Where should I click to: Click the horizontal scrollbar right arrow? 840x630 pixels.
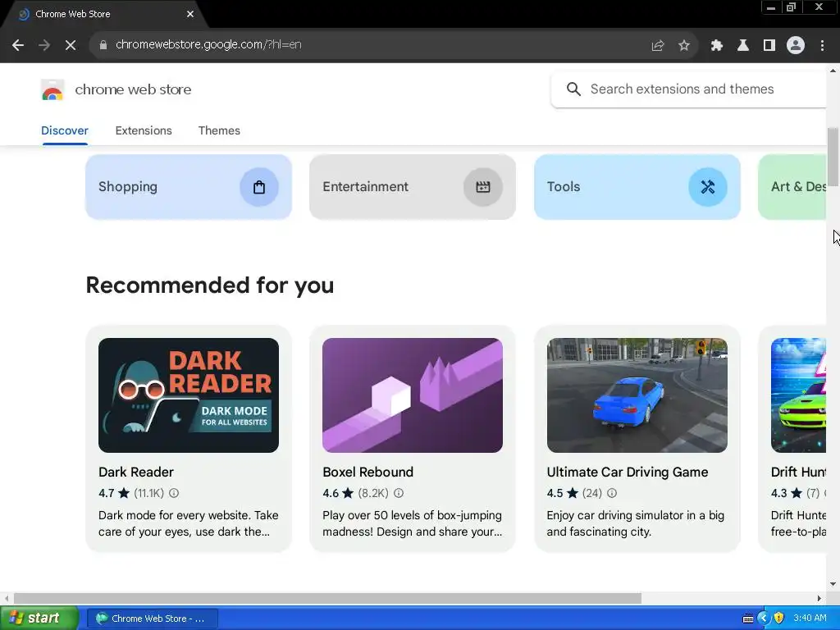coord(819,598)
